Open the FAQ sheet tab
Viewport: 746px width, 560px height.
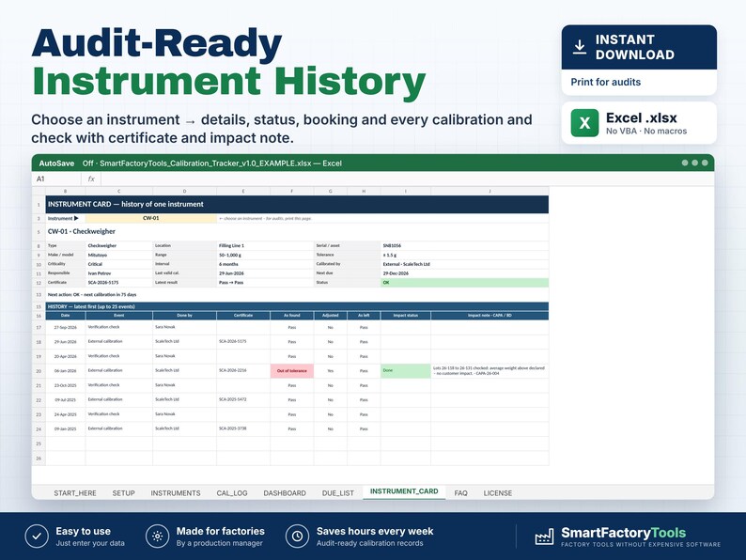[460, 493]
